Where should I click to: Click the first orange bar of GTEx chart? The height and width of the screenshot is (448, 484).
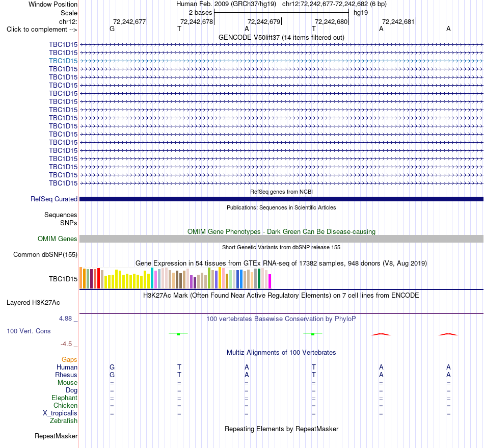click(x=81, y=278)
